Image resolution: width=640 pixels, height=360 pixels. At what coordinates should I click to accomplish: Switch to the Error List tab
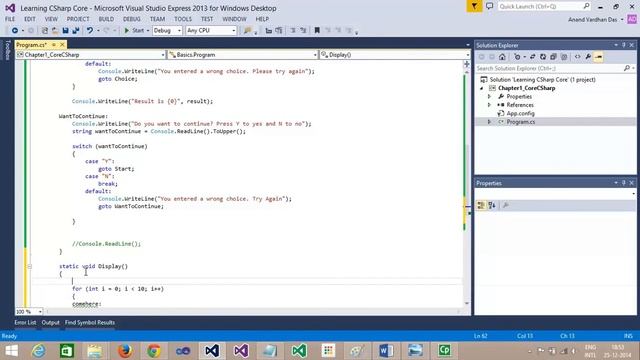click(25, 322)
